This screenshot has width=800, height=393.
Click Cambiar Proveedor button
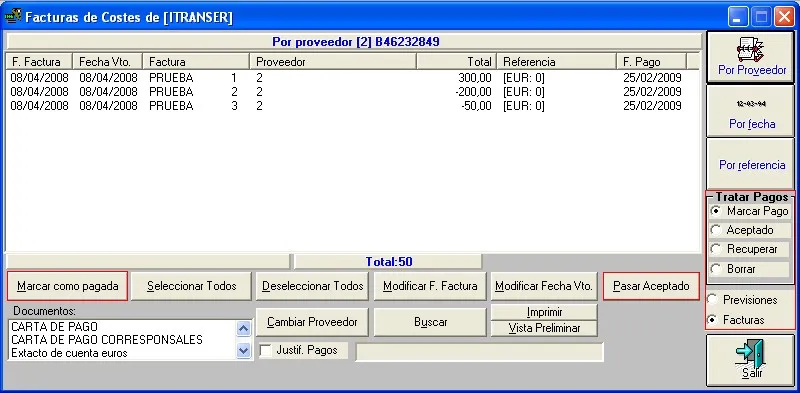click(x=312, y=322)
